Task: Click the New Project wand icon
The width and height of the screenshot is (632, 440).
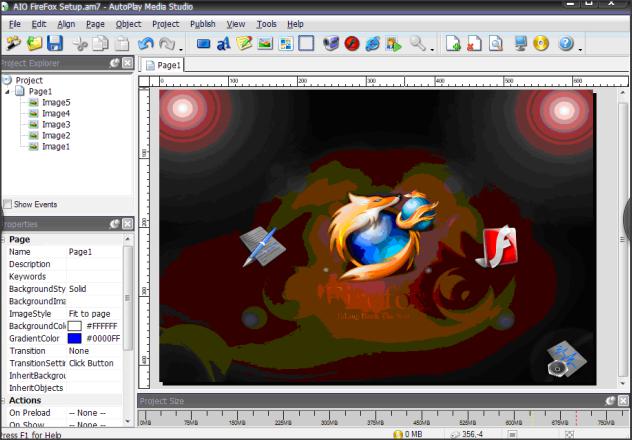Action: pyautogui.click(x=13, y=43)
